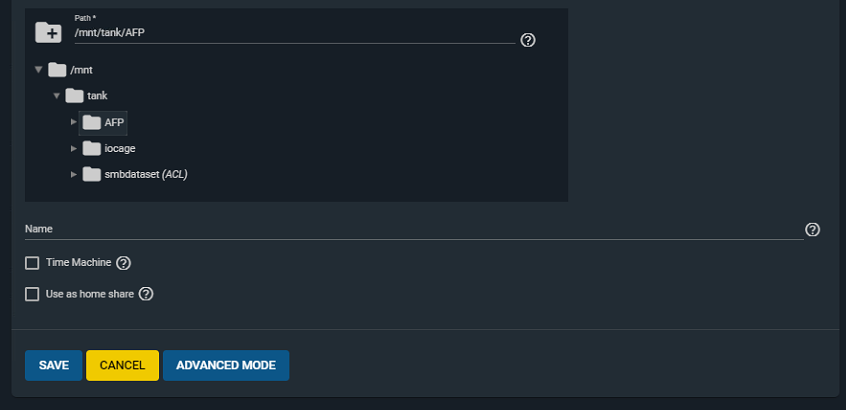Select the /mnt folder icon

coord(57,70)
